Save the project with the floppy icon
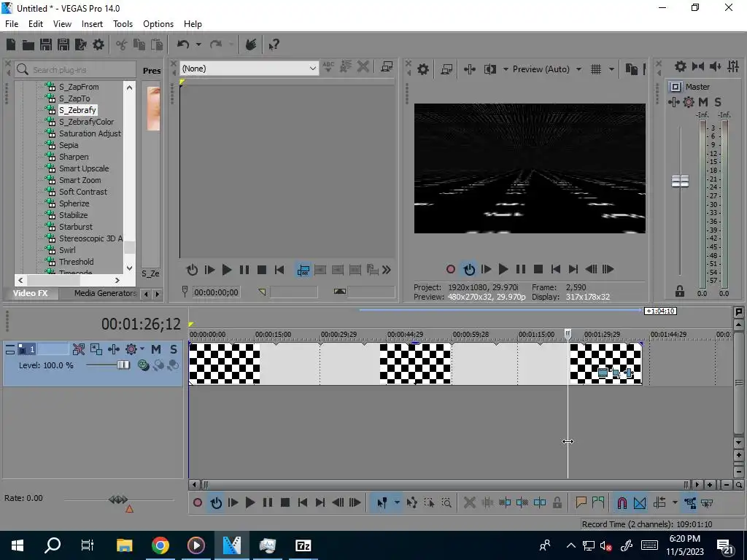The image size is (747, 560). [46, 44]
